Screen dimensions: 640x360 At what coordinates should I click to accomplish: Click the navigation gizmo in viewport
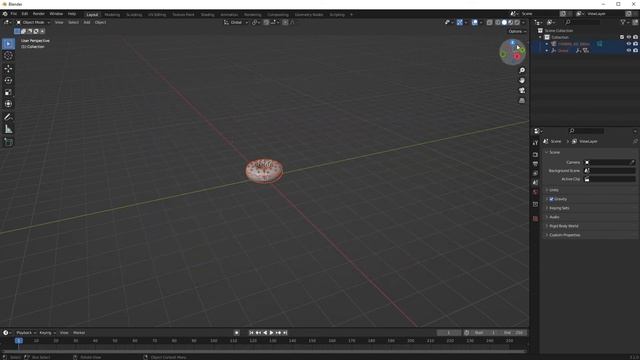pos(513,52)
